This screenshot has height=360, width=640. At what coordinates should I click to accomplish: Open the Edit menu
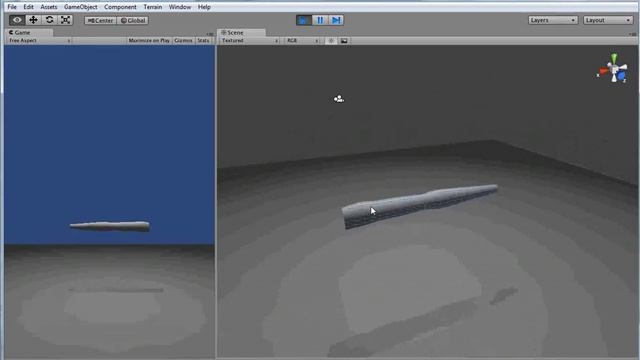click(x=28, y=7)
